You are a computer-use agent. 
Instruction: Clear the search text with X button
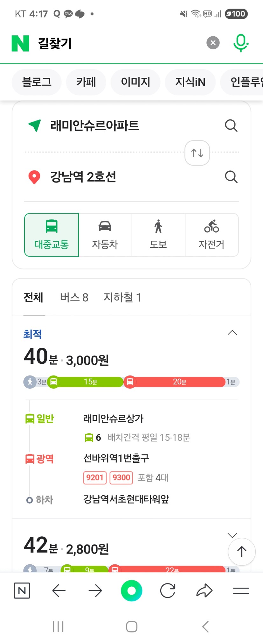click(213, 43)
